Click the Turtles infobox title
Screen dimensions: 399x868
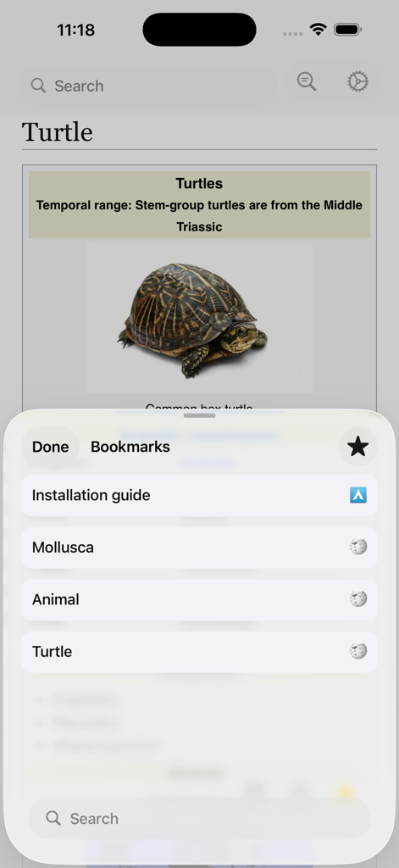pyautogui.click(x=199, y=183)
